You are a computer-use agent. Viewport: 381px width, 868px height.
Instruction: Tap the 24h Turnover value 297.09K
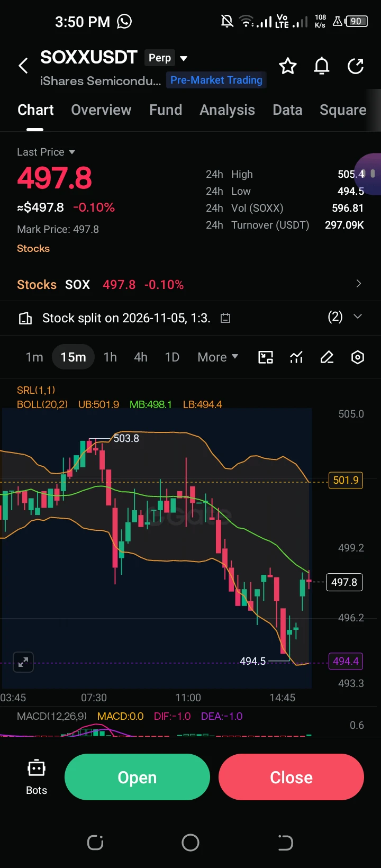pyautogui.click(x=344, y=225)
